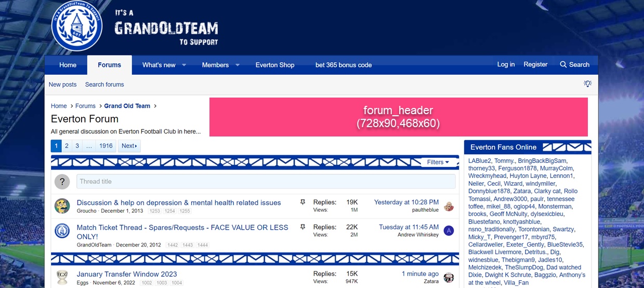Open the depression & mental health thread

pyautogui.click(x=179, y=202)
